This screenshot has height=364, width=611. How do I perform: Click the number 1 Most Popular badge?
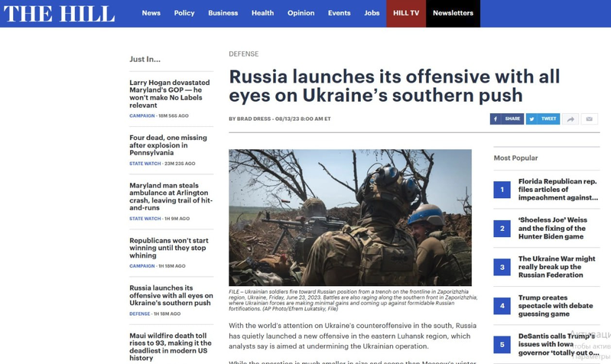click(502, 190)
